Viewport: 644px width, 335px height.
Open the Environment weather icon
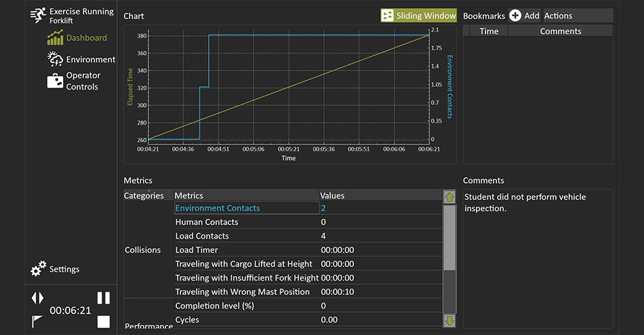click(x=55, y=59)
